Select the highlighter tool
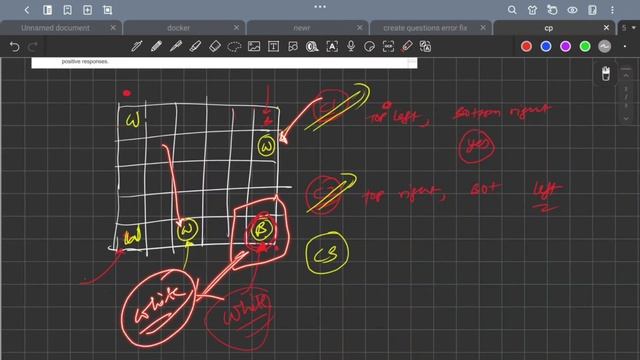Image resolution: width=640 pixels, height=360 pixels. 195,47
